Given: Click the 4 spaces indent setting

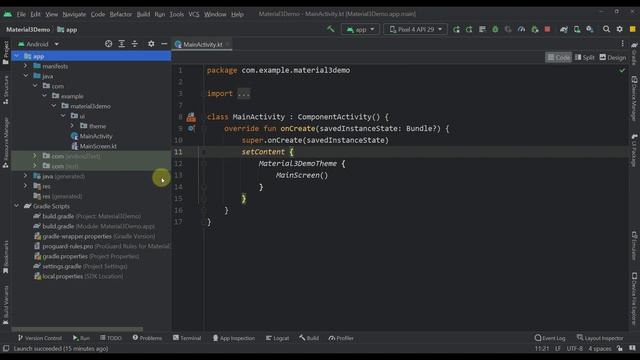Looking at the screenshot, I should (600, 348).
